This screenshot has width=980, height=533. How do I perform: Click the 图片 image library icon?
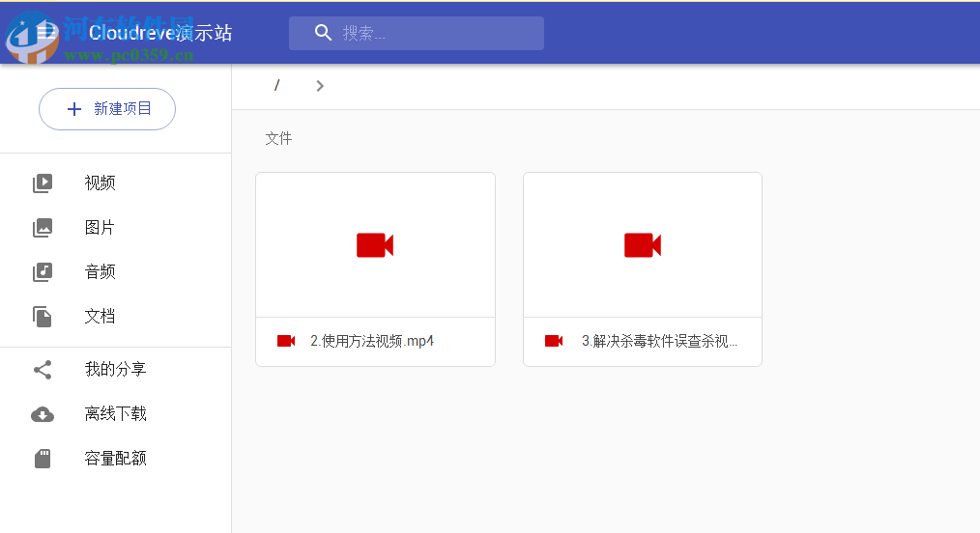(43, 227)
